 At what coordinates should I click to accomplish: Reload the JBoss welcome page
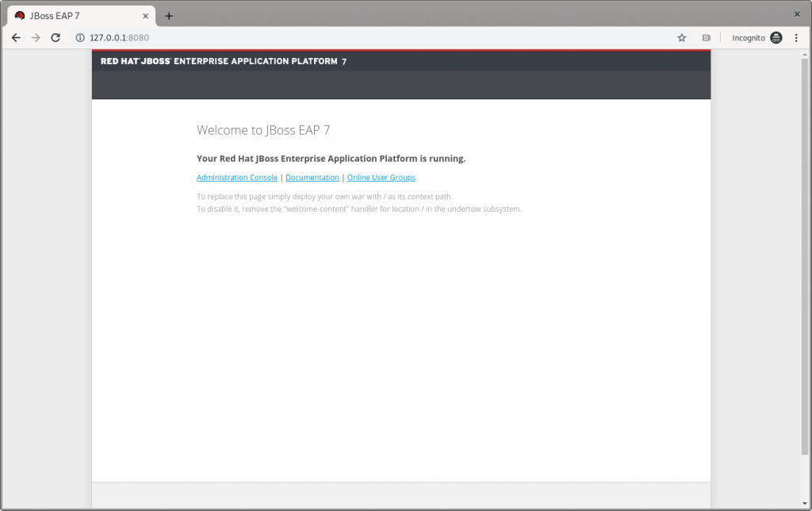[x=56, y=37]
